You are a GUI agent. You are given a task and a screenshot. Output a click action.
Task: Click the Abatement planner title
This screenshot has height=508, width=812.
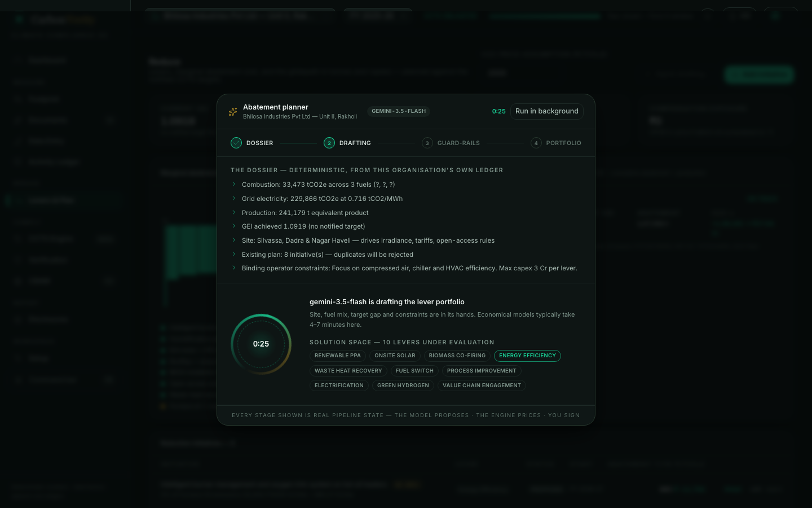[276, 107]
